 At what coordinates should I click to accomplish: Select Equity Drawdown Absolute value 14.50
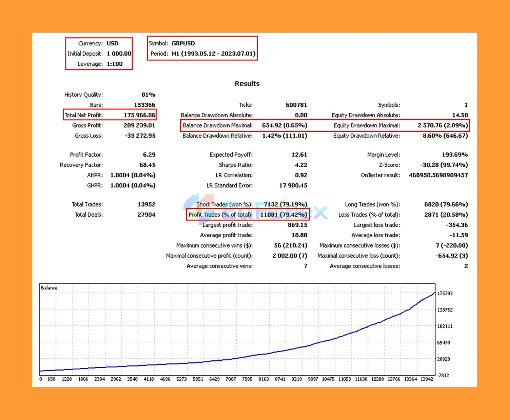click(x=460, y=115)
